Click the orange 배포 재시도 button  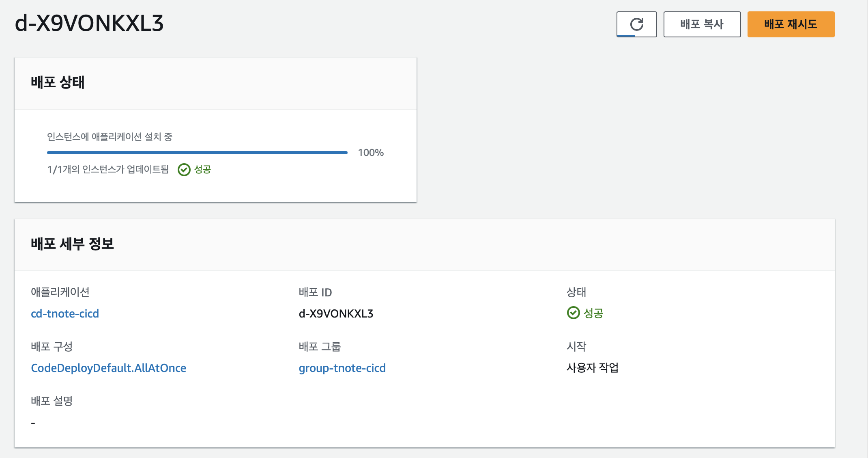tap(791, 24)
